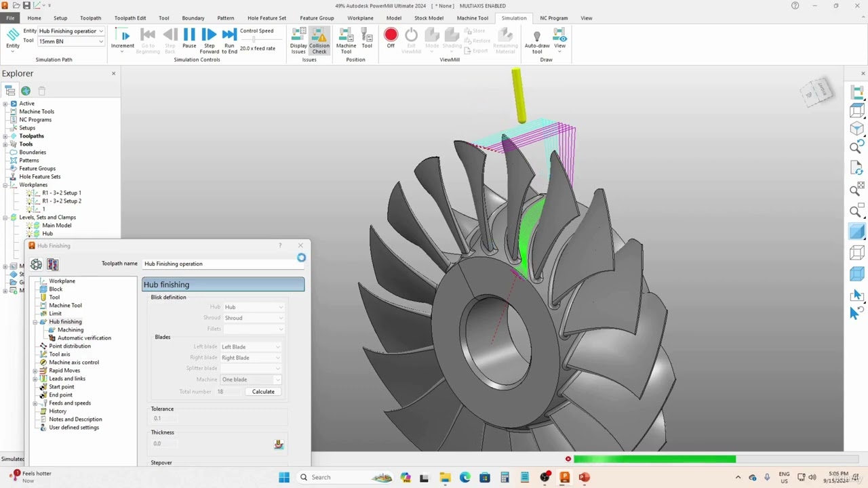This screenshot has width=868, height=488.
Task: Toggle ViewMill Off red button
Action: click(x=391, y=35)
